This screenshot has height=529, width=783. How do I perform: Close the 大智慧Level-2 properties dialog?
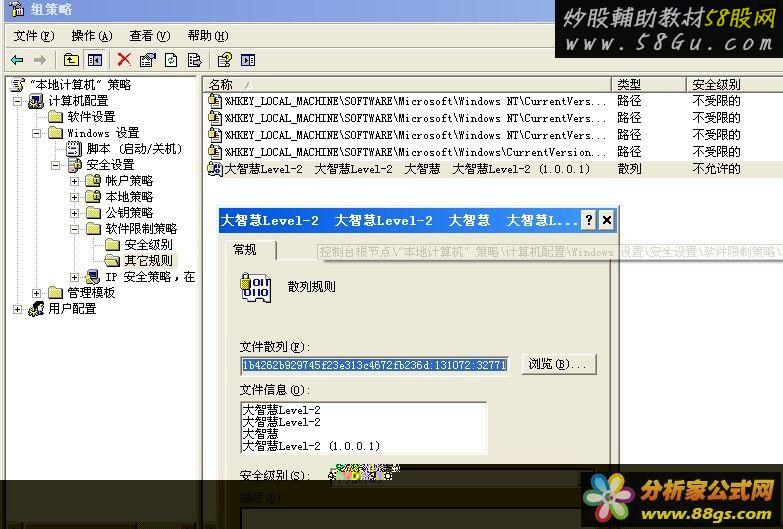coord(607,220)
